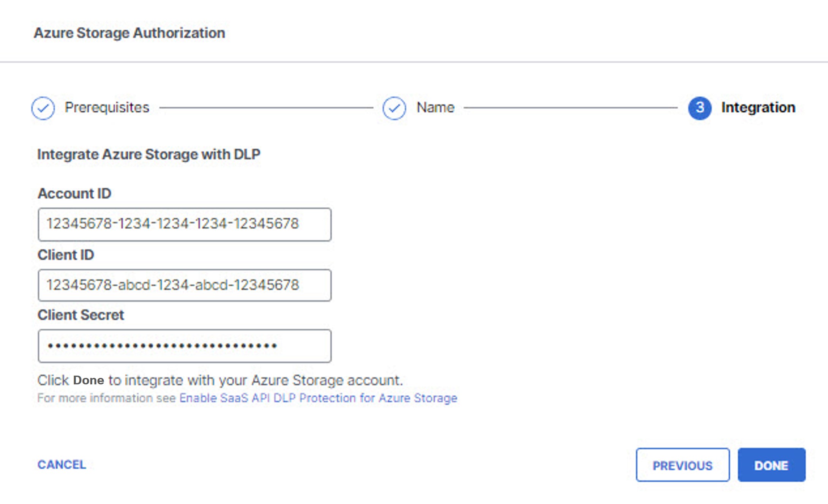
Task: Click the DONE button
Action: (771, 465)
